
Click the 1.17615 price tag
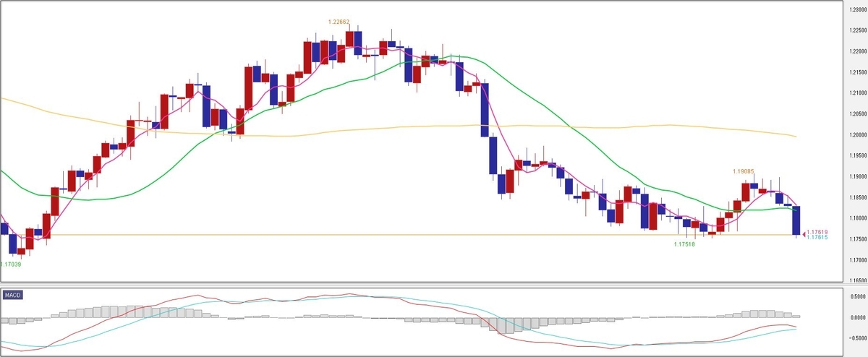click(x=817, y=237)
